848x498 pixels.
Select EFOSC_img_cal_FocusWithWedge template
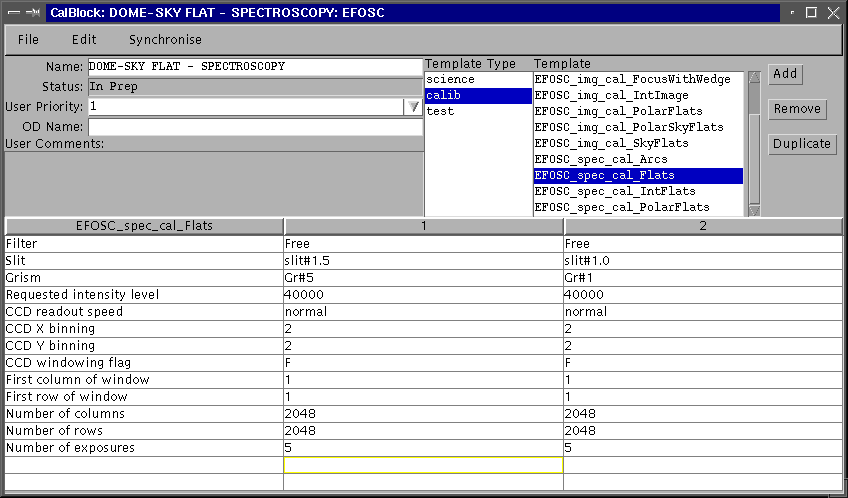pos(638,79)
